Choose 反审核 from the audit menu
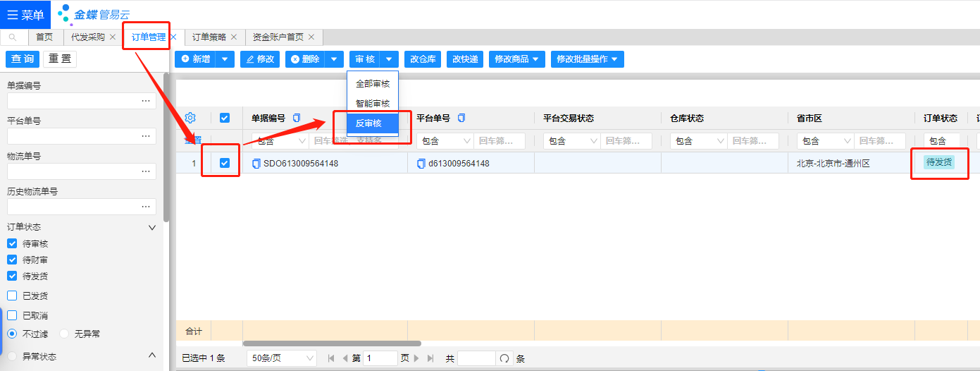The image size is (980, 371). pyautogui.click(x=368, y=123)
